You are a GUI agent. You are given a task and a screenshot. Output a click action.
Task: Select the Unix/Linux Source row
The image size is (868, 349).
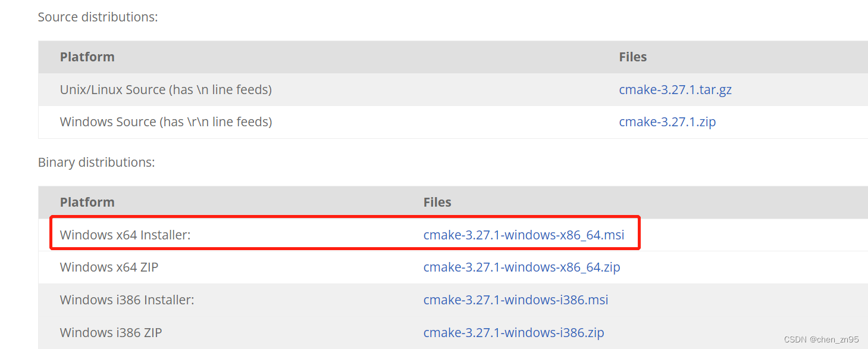(x=165, y=89)
